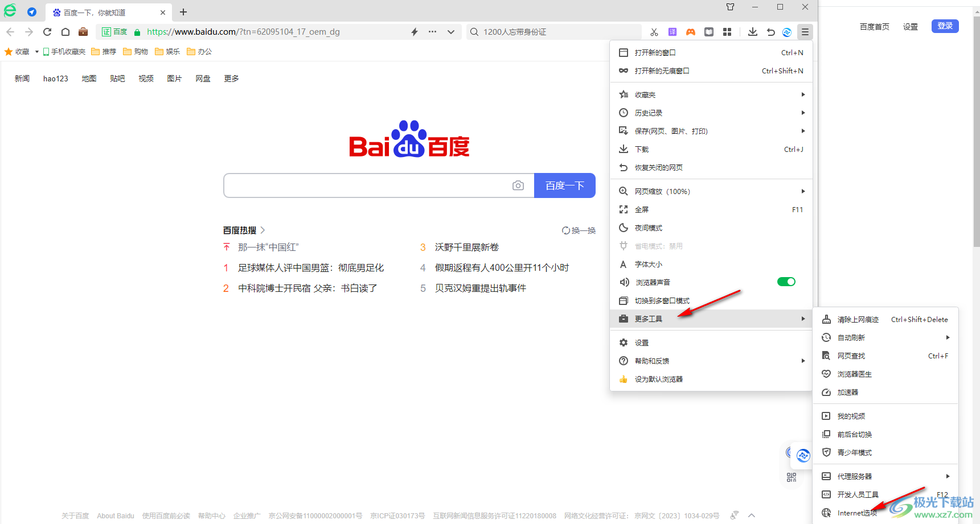980x524 pixels.
Task: Click the three-dot more options in address bar
Action: pyautogui.click(x=433, y=32)
